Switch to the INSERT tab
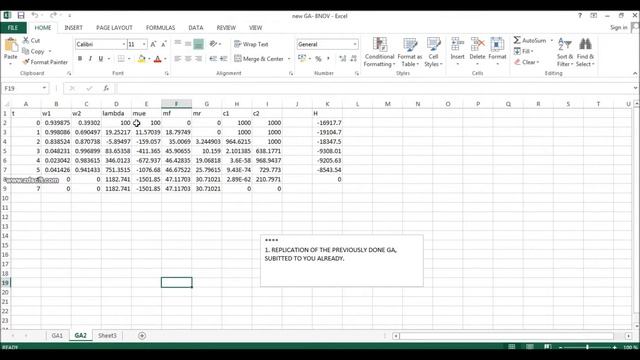 73,28
